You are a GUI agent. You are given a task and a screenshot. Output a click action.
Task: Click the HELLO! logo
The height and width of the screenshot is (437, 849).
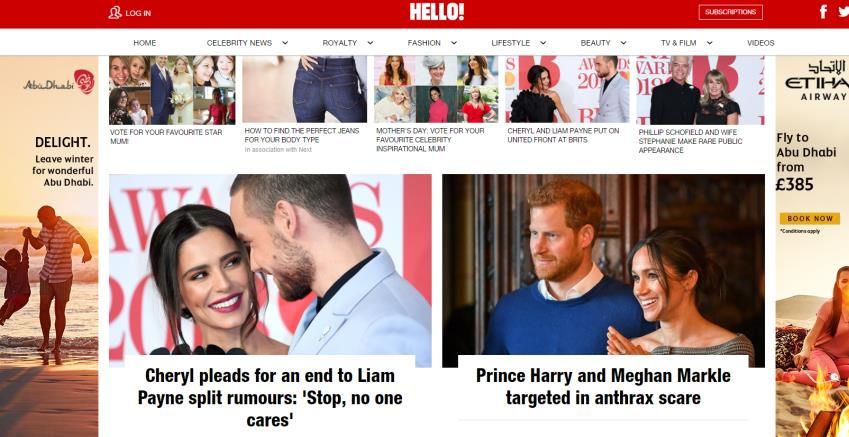coord(436,12)
